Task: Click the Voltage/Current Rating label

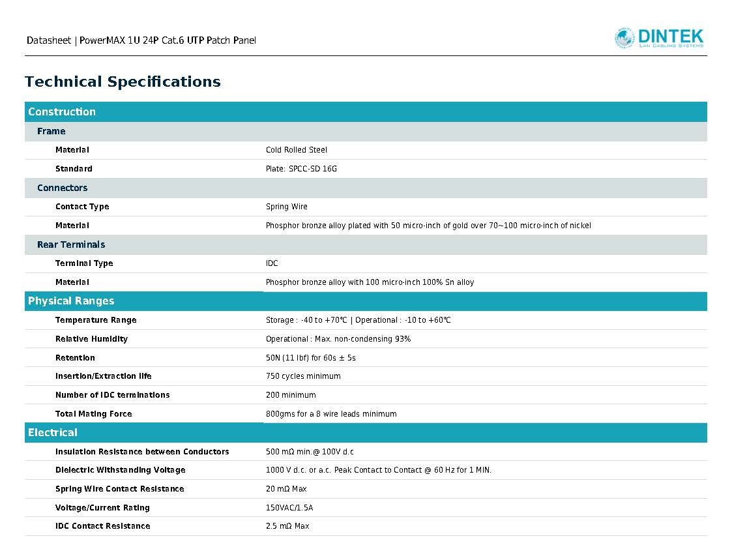Action: 102,508
